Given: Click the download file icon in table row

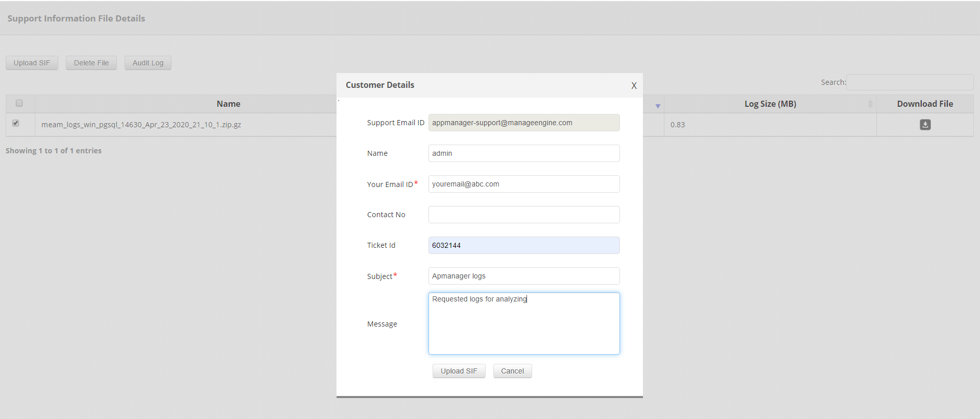Looking at the screenshot, I should 925,125.
